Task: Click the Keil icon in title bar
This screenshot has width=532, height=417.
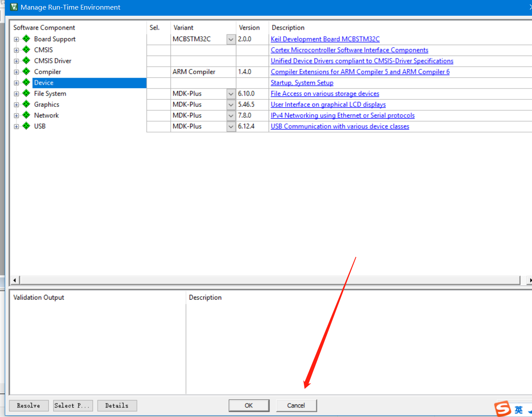Action: (14, 7)
